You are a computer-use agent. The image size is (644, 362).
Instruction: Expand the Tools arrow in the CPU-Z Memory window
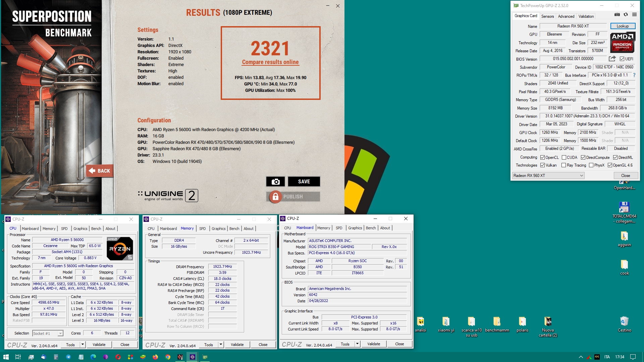click(221, 344)
